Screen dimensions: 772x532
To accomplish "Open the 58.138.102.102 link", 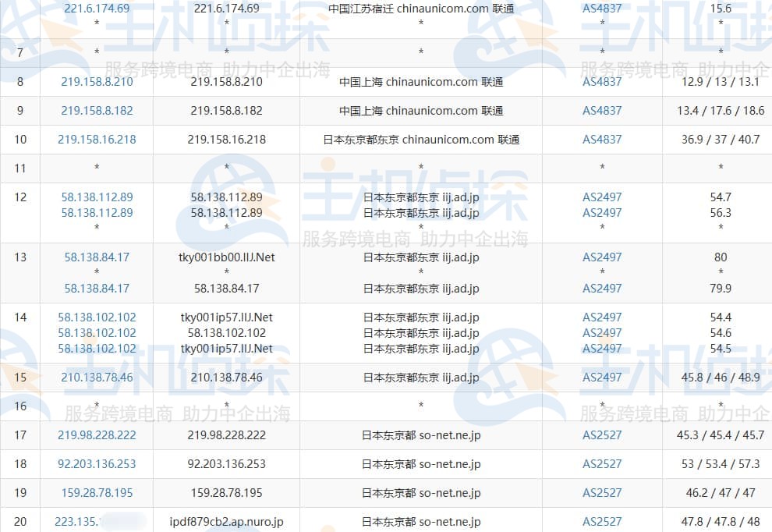I will click(x=96, y=317).
